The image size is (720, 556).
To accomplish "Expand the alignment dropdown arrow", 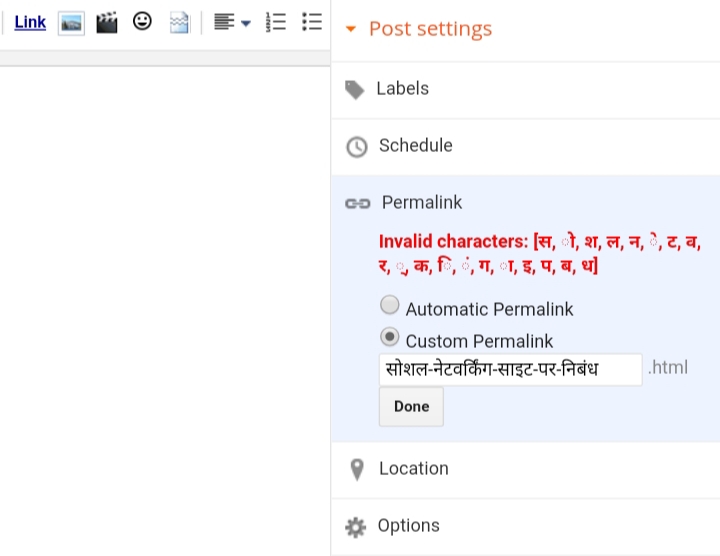I will [x=246, y=23].
